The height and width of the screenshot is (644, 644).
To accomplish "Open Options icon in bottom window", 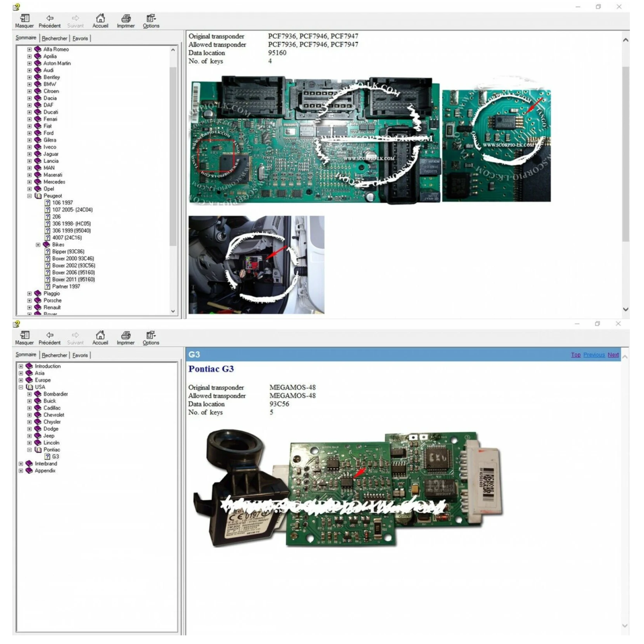I will tap(151, 335).
